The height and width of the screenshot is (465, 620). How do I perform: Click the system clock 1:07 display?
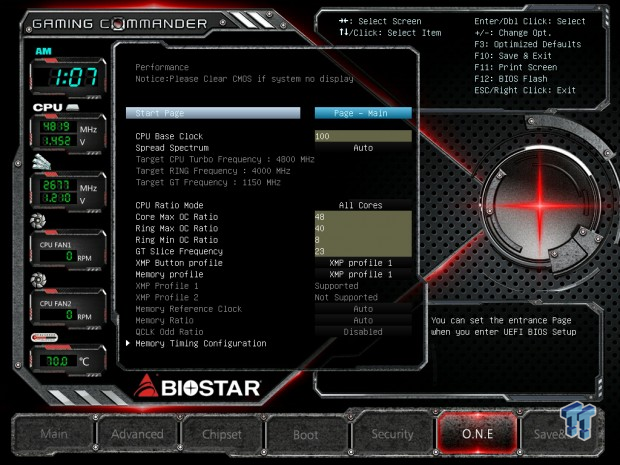(x=70, y=77)
